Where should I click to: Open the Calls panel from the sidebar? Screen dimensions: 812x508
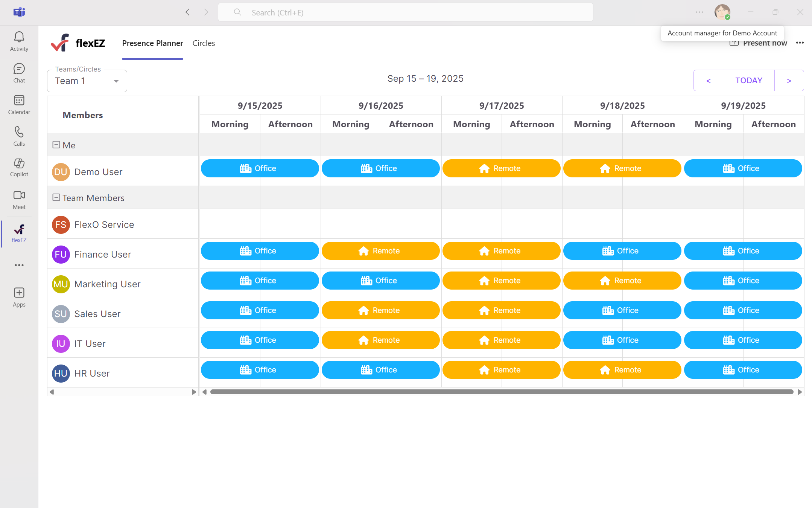coord(19,136)
